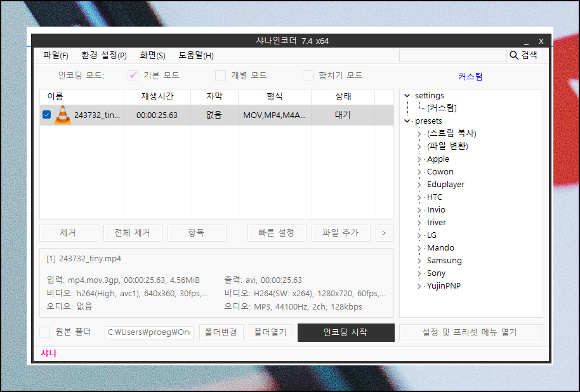This screenshot has width=580, height=392.
Task: Click the output folder path field
Action: (x=149, y=332)
